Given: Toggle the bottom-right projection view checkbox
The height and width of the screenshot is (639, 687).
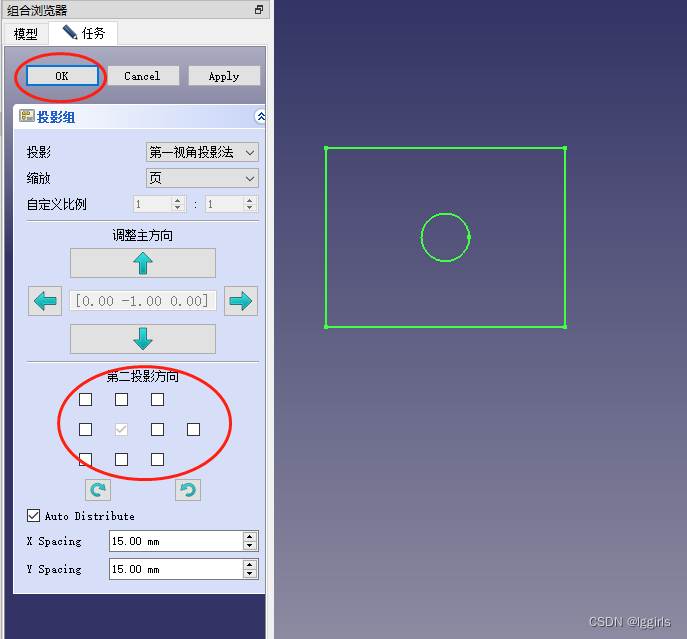Looking at the screenshot, I should (x=157, y=459).
